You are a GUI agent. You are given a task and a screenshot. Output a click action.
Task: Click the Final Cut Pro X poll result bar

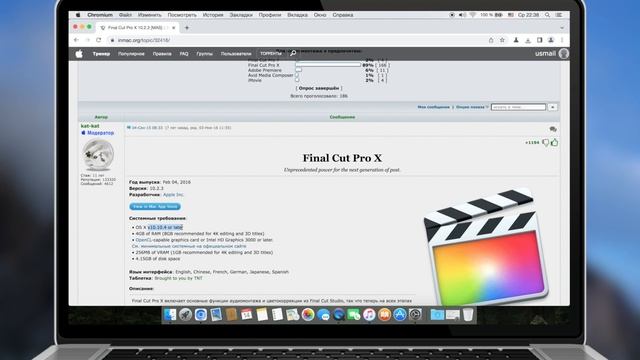point(329,65)
